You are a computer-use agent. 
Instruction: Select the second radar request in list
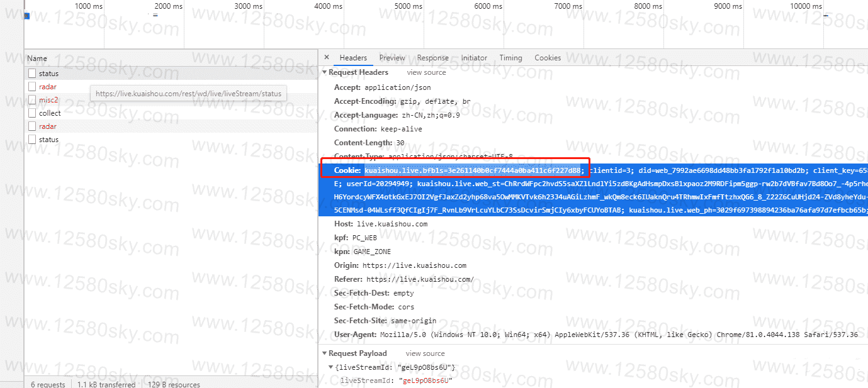(48, 126)
